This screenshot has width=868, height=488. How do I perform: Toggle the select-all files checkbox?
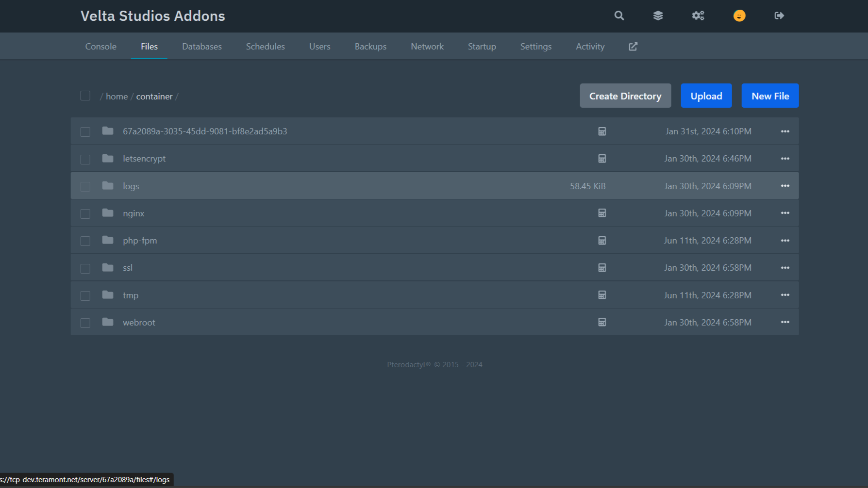point(85,96)
